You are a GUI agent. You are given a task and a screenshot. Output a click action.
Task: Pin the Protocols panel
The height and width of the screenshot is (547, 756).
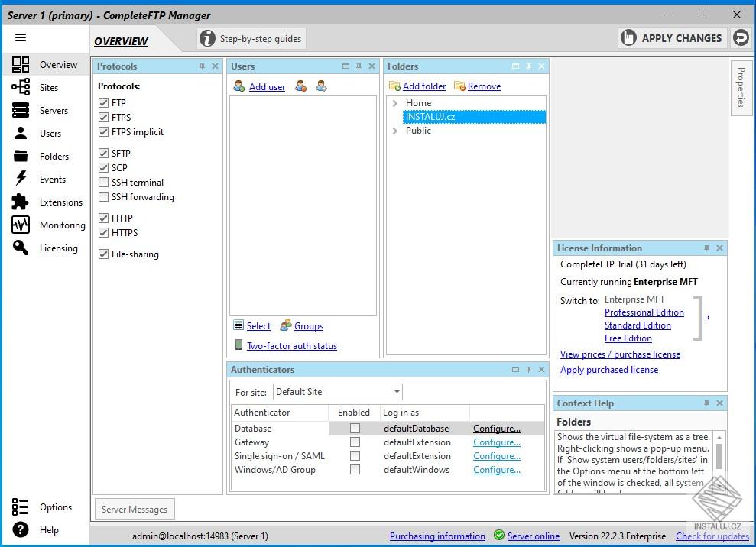[x=202, y=66]
